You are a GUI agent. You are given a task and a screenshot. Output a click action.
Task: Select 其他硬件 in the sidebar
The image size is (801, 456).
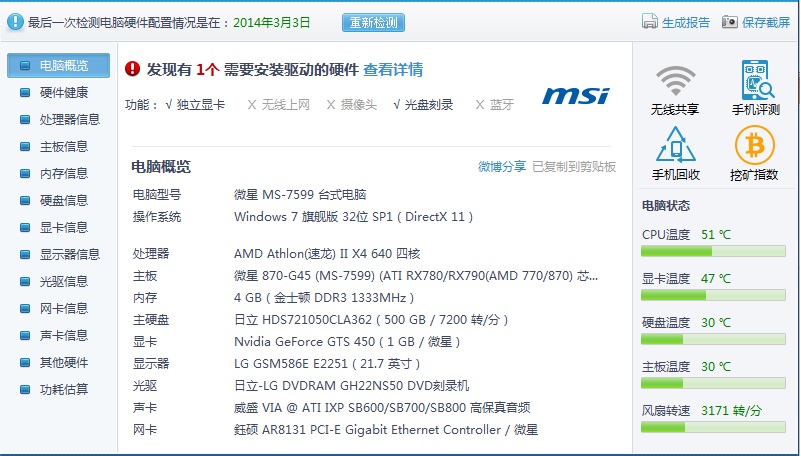click(x=64, y=363)
